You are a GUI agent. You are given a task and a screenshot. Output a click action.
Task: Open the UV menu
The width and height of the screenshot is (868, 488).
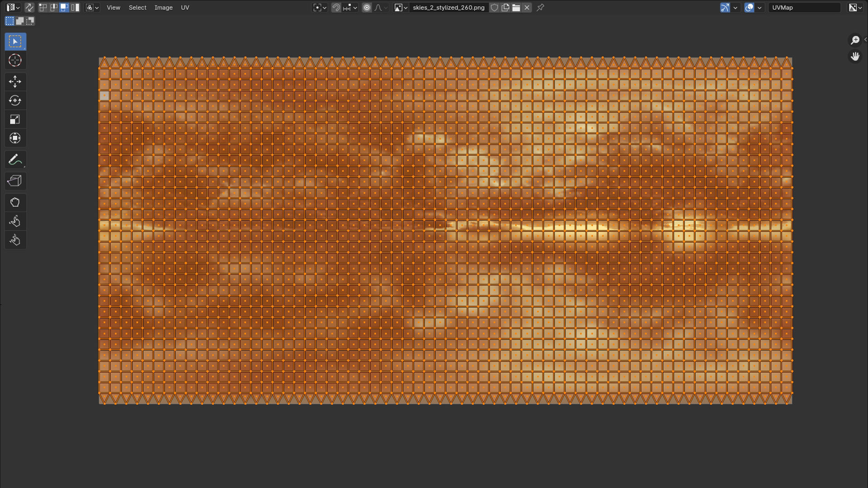[185, 7]
